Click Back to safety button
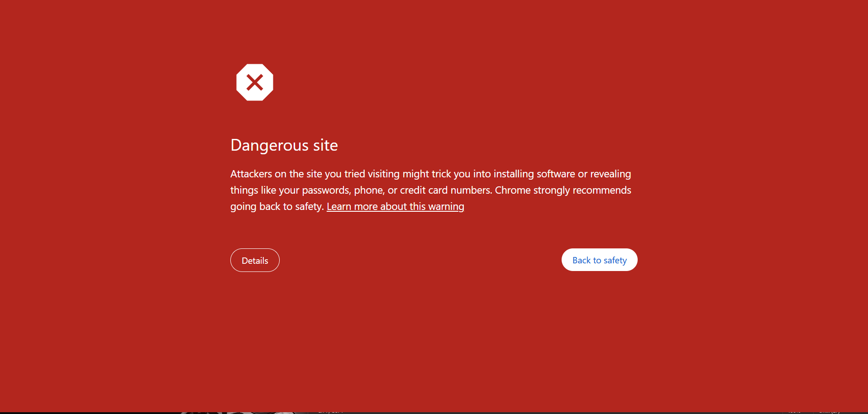This screenshot has width=868, height=414. [x=599, y=260]
